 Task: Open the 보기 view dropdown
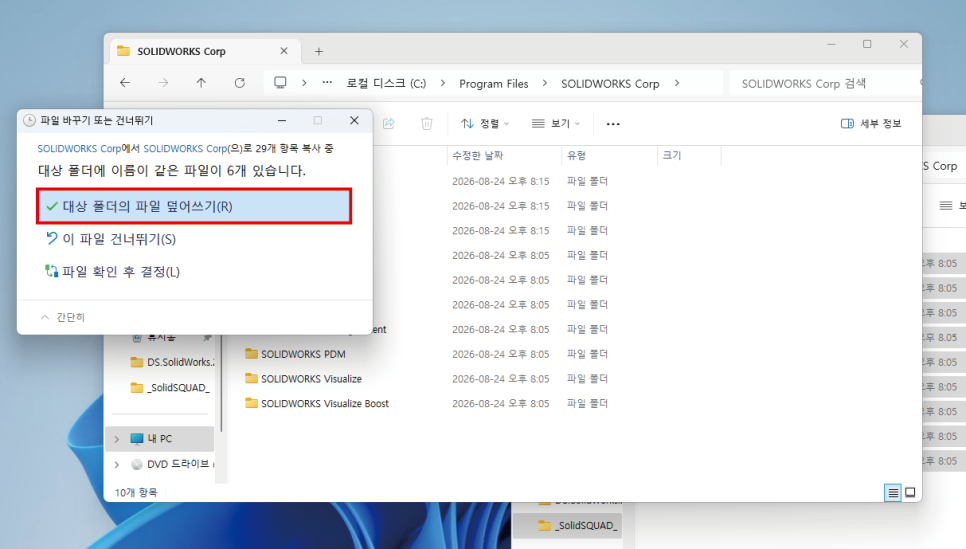tap(556, 123)
